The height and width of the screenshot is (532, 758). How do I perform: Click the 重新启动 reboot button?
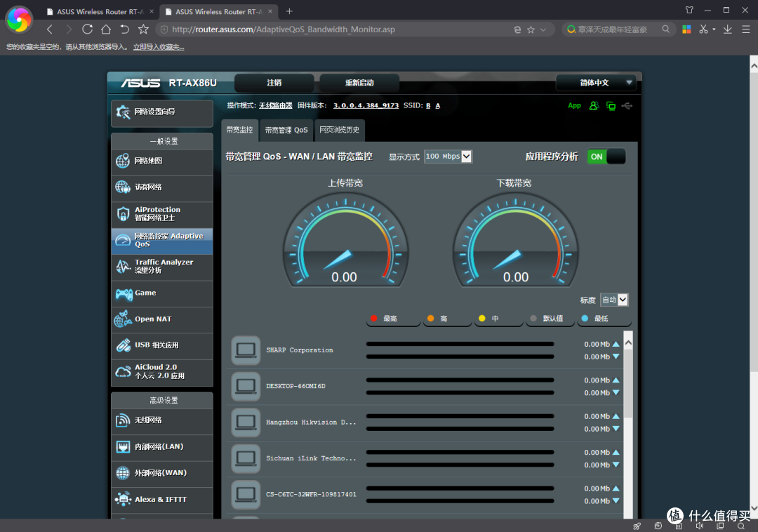pos(359,83)
